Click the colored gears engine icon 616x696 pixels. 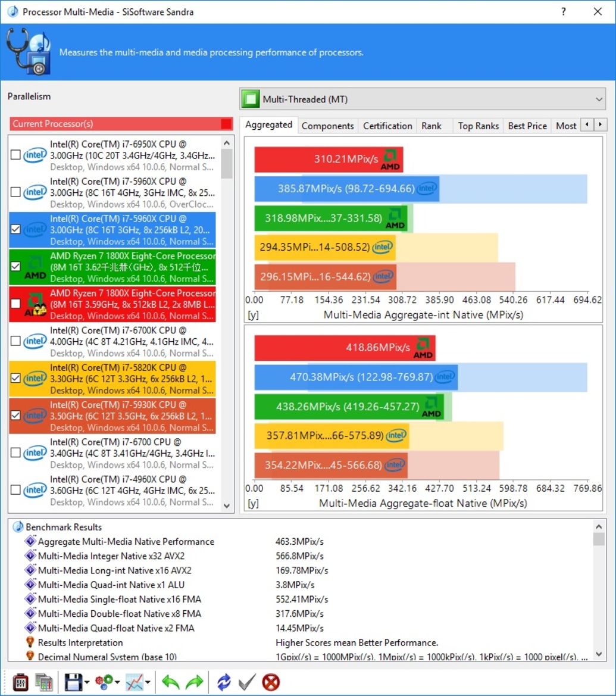104,682
